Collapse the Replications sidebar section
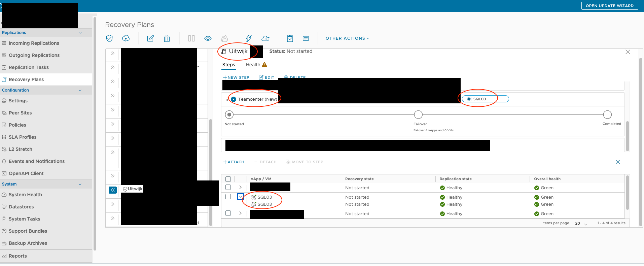Viewport: 644px width, 266px height. coord(80,33)
